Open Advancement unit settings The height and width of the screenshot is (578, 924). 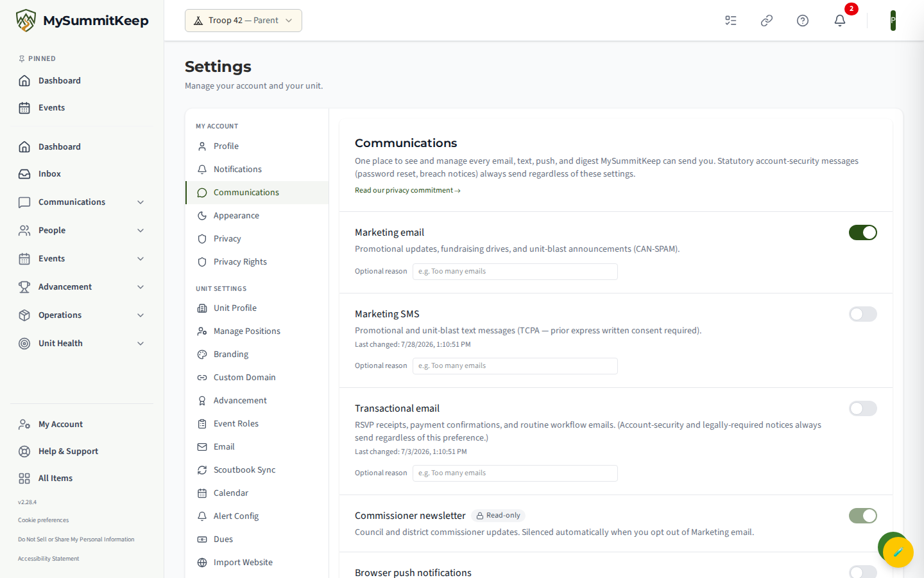(257, 400)
